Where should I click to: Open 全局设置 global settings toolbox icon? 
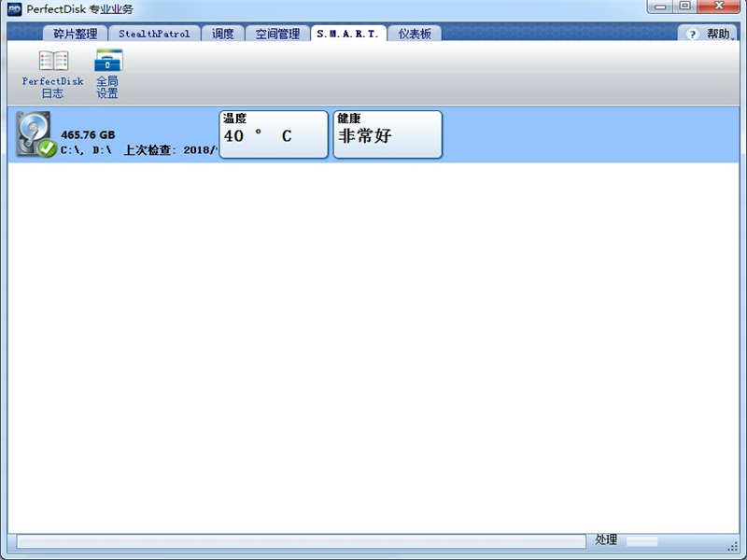108,61
